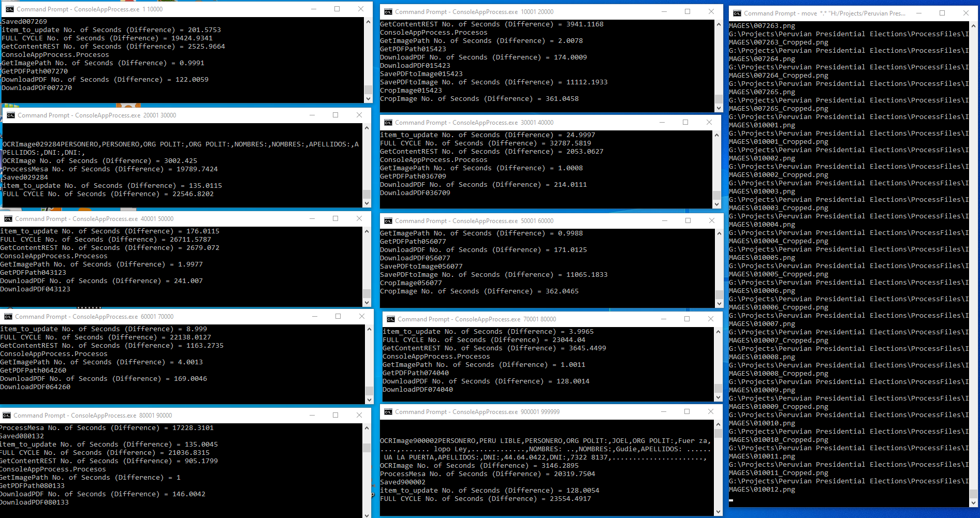Open system menu icon of 60001 70000 window
Viewport: 980px width, 518px height.
pos(8,317)
